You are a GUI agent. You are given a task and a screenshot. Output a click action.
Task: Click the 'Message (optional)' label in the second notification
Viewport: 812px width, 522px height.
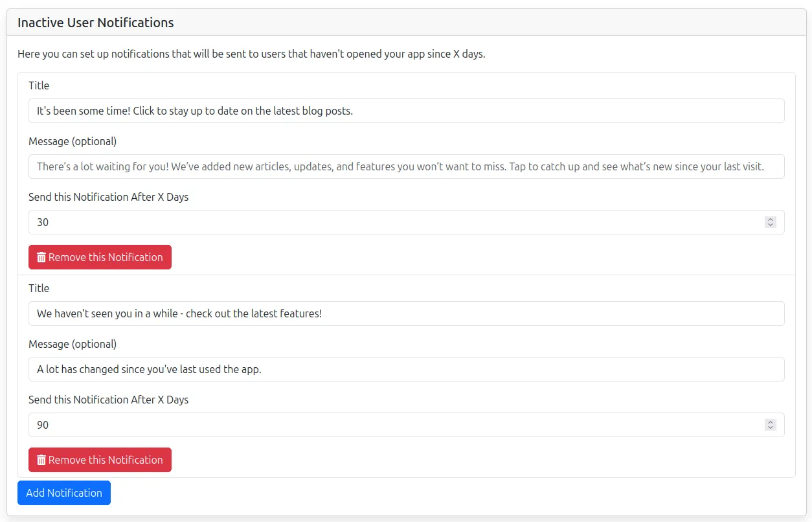73,343
